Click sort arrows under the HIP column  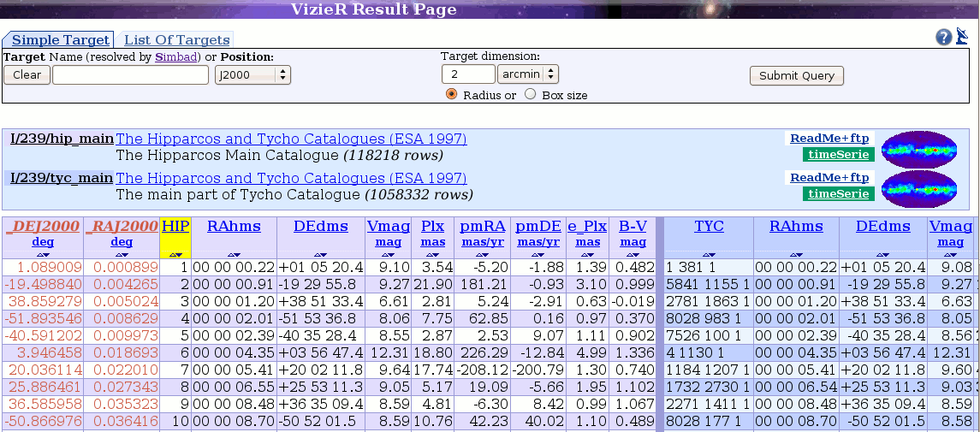pos(175,254)
